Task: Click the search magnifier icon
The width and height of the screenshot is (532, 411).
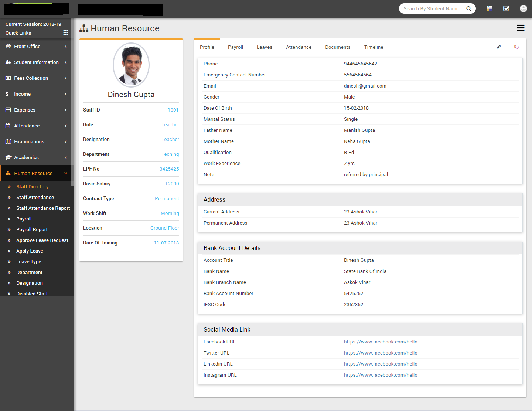Action: pyautogui.click(x=468, y=8)
